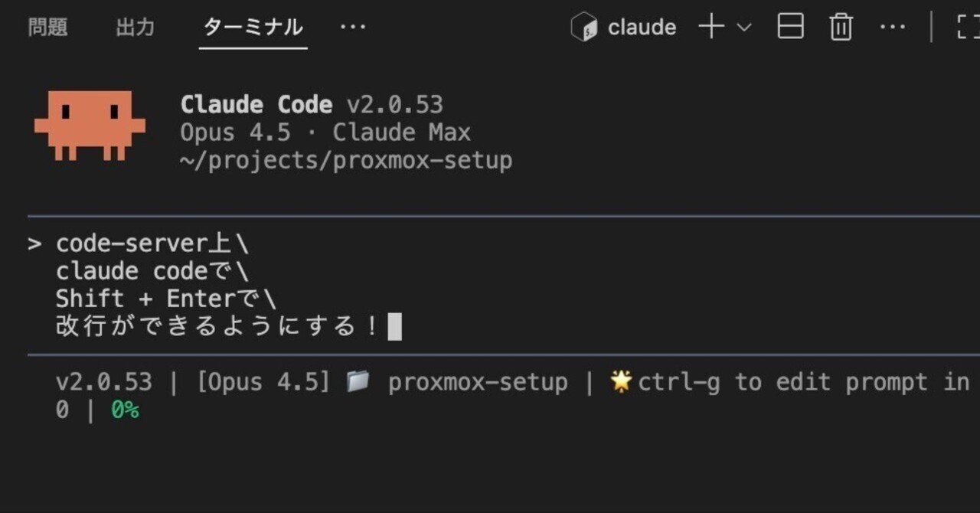The image size is (980, 513).
Task: Kill the terminal via the trash icon
Action: coord(841,27)
